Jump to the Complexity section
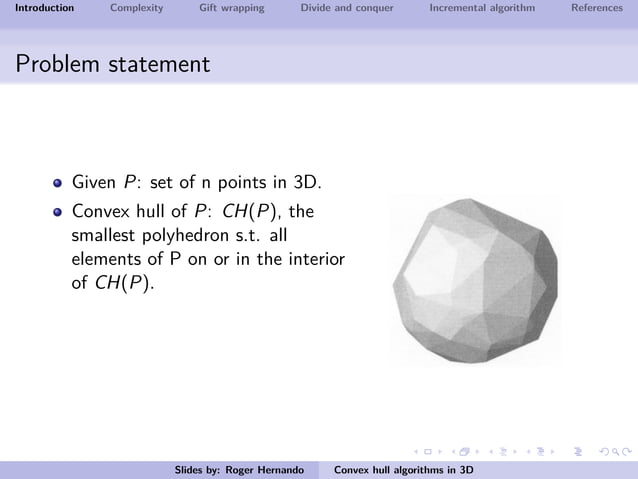638x479 pixels. (136, 8)
